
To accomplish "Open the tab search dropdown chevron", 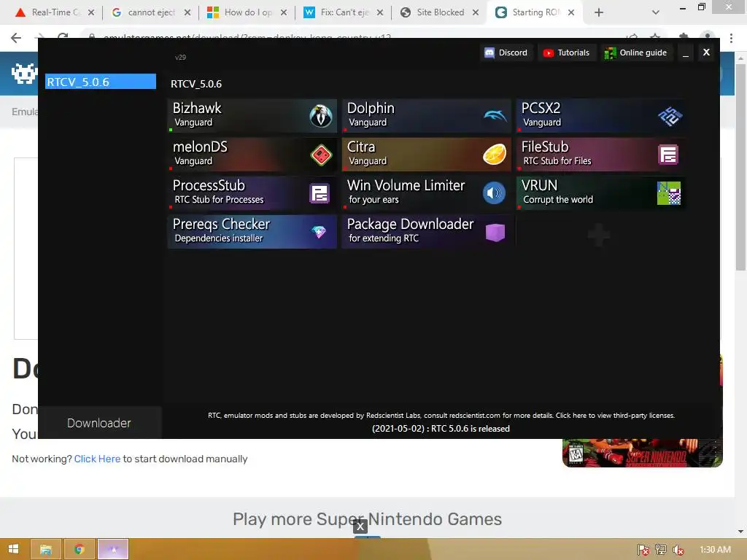I will 656,12.
